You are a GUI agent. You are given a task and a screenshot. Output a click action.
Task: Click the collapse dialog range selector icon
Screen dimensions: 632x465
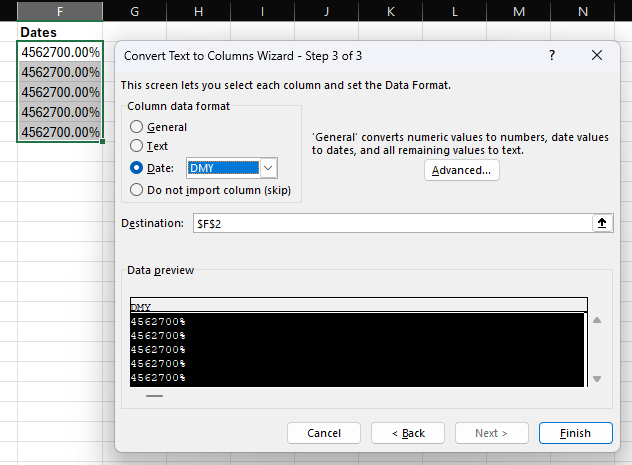(x=602, y=223)
